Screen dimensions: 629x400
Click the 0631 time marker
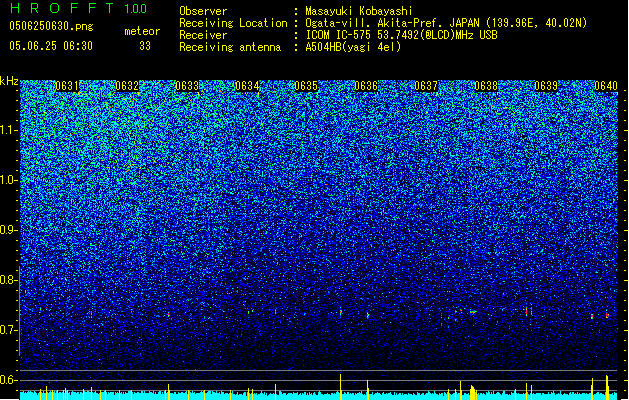[67, 86]
